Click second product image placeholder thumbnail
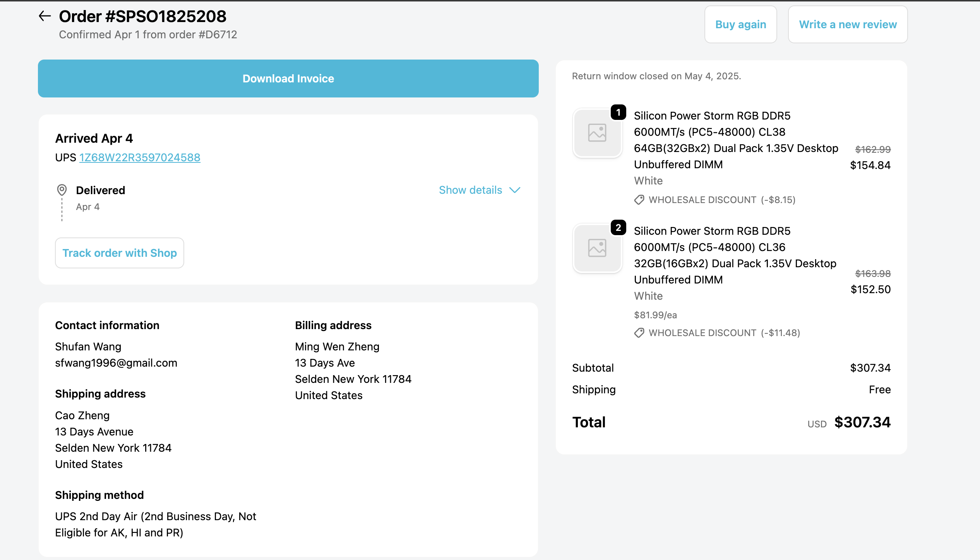 597,248
